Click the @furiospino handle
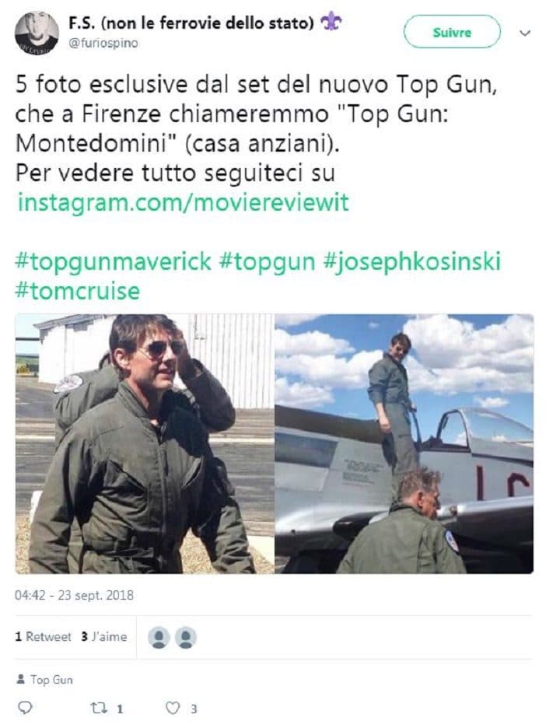Screen dimensions: 560x728 (x=103, y=44)
